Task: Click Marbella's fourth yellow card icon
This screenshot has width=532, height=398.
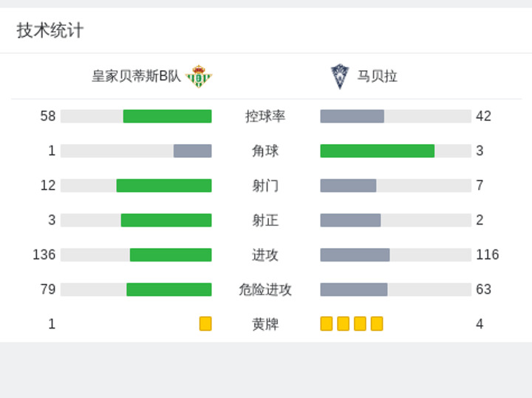Action: pyautogui.click(x=377, y=323)
